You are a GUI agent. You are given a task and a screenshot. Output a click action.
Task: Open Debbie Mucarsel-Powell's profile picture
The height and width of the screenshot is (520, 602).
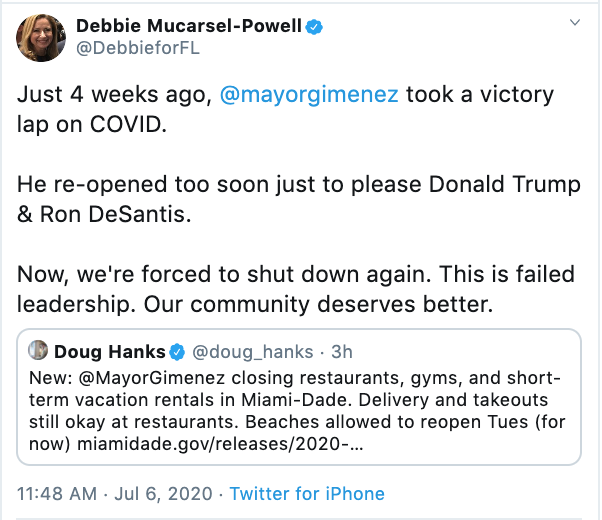pyautogui.click(x=41, y=38)
